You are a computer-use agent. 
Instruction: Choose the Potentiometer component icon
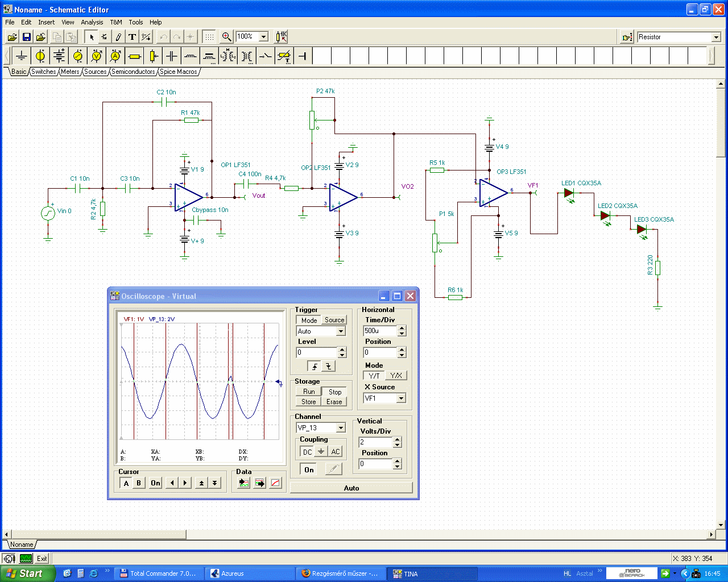pos(153,56)
